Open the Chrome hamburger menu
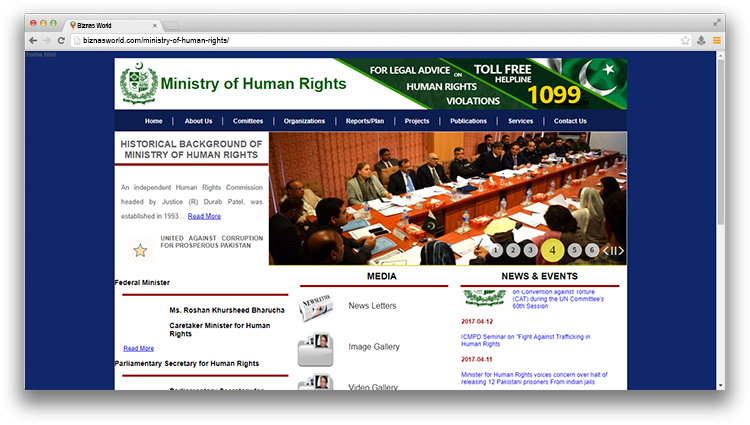The height and width of the screenshot is (425, 750). 717,40
